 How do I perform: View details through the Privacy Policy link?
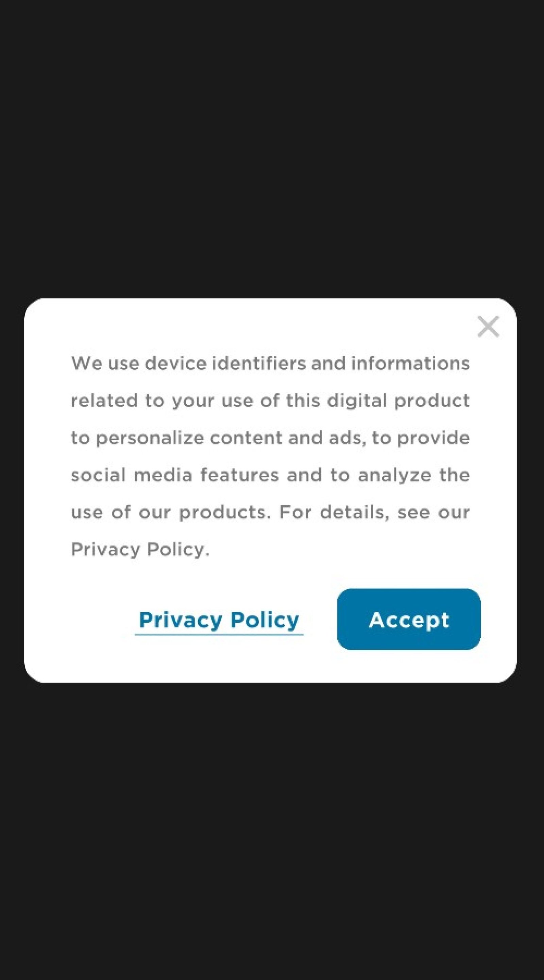pos(219,620)
